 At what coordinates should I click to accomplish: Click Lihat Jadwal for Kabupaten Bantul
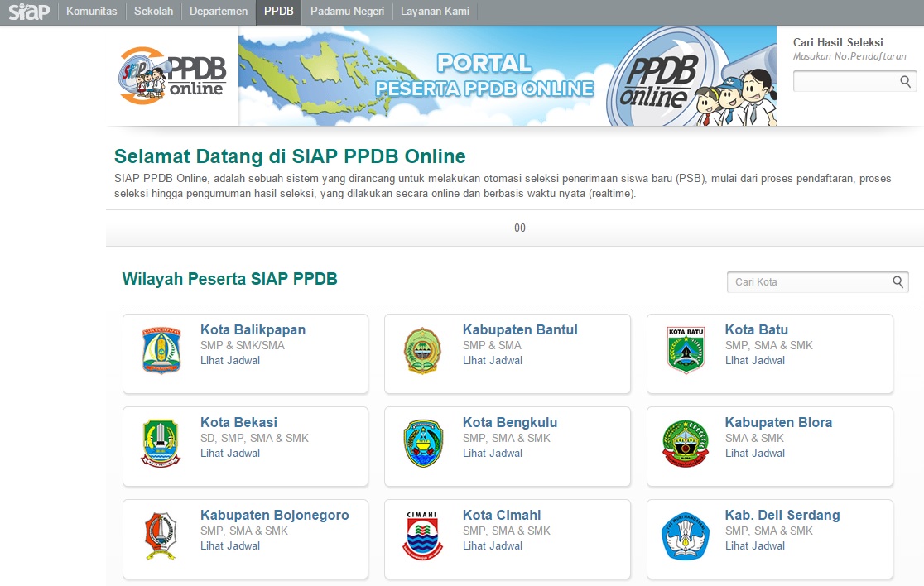click(x=492, y=360)
